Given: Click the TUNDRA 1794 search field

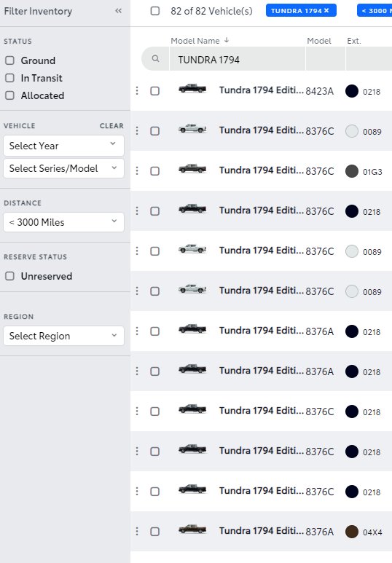Looking at the screenshot, I should coord(237,60).
